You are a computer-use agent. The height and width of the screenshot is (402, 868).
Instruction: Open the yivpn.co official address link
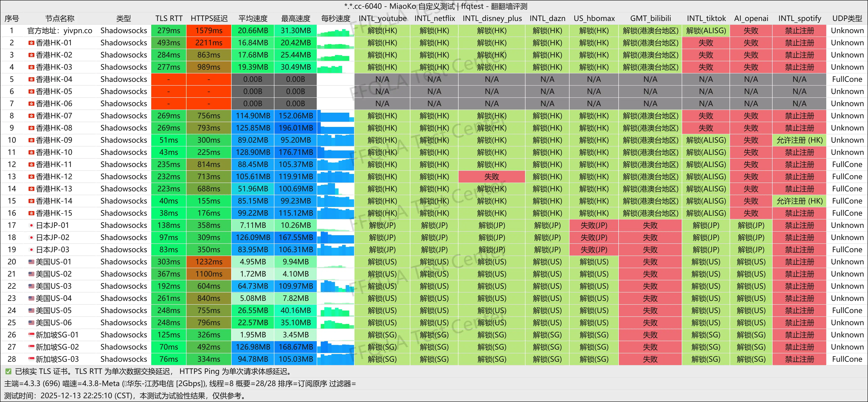[x=78, y=30]
